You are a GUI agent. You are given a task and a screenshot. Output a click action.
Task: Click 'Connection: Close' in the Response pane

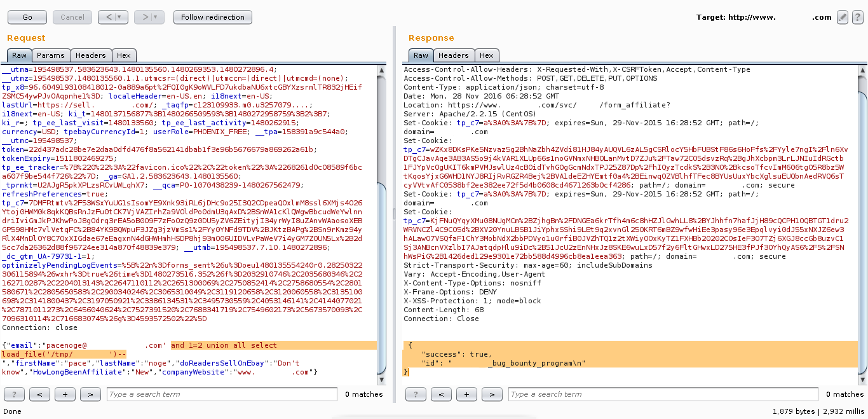(x=442, y=319)
